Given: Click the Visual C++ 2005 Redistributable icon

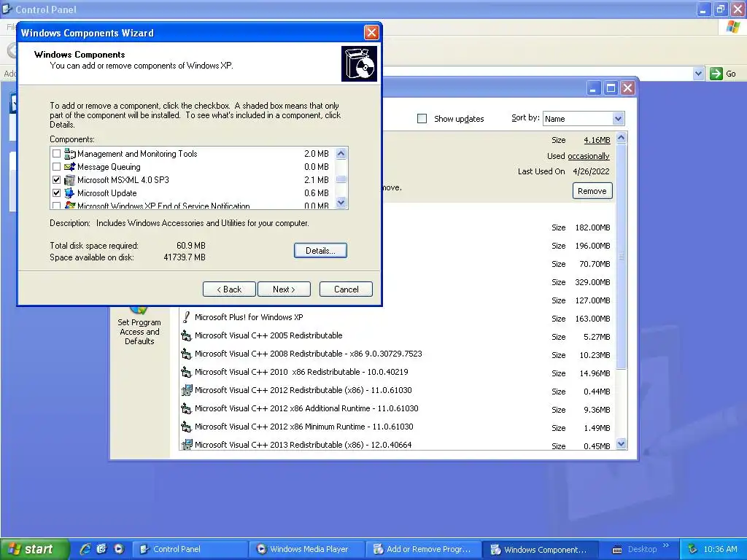Looking at the screenshot, I should tap(186, 335).
